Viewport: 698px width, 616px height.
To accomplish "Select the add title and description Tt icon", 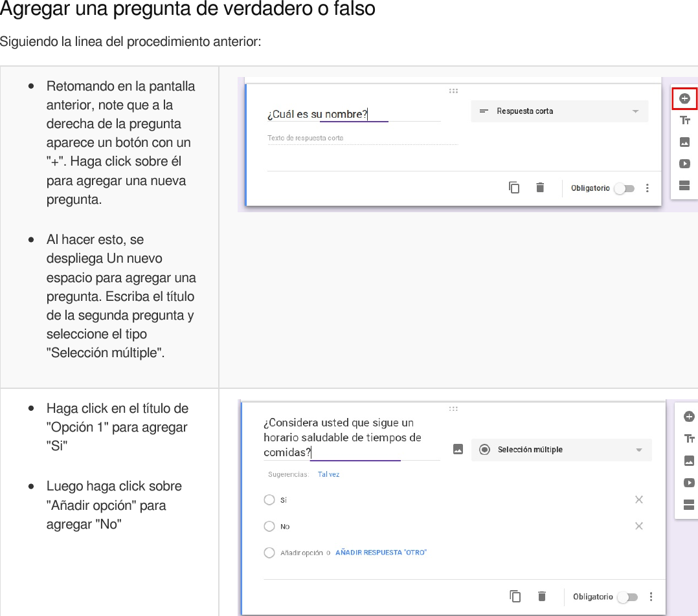I will coord(684,120).
